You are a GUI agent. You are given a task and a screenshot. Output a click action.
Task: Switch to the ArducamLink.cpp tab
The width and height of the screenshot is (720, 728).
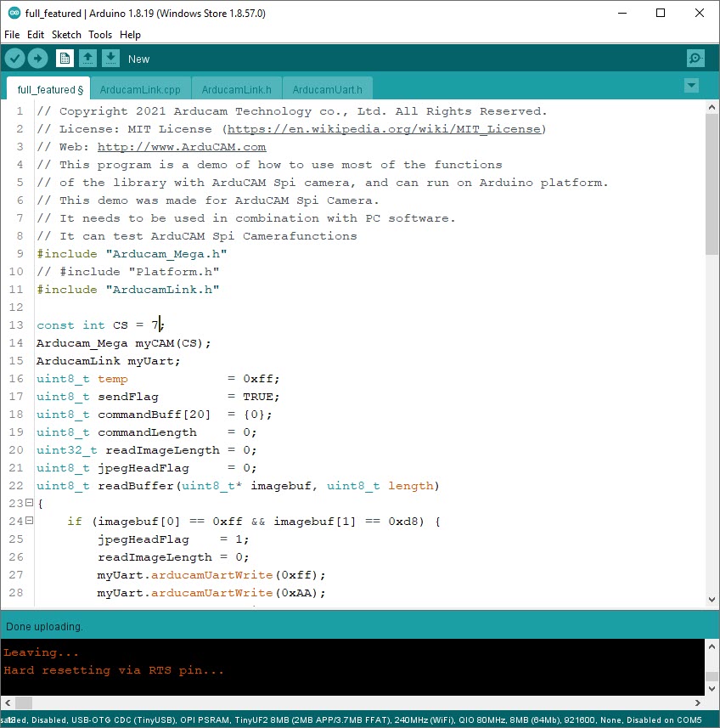[x=140, y=89]
